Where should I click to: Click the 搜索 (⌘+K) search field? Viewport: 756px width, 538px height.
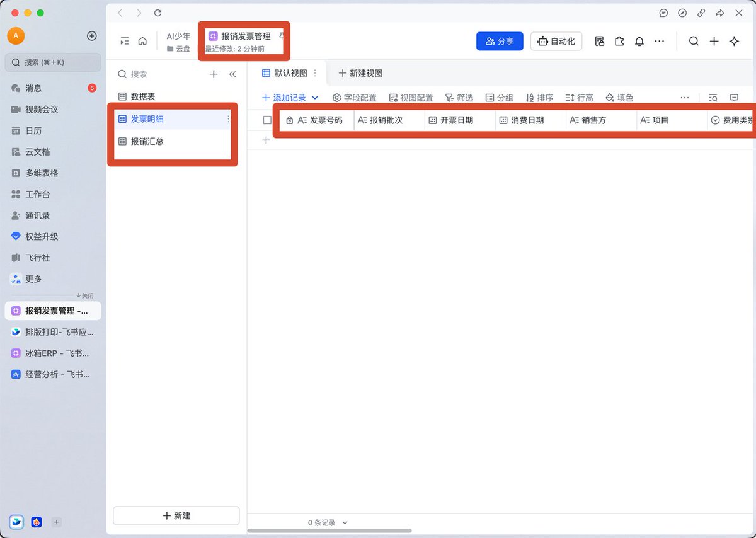pos(54,62)
